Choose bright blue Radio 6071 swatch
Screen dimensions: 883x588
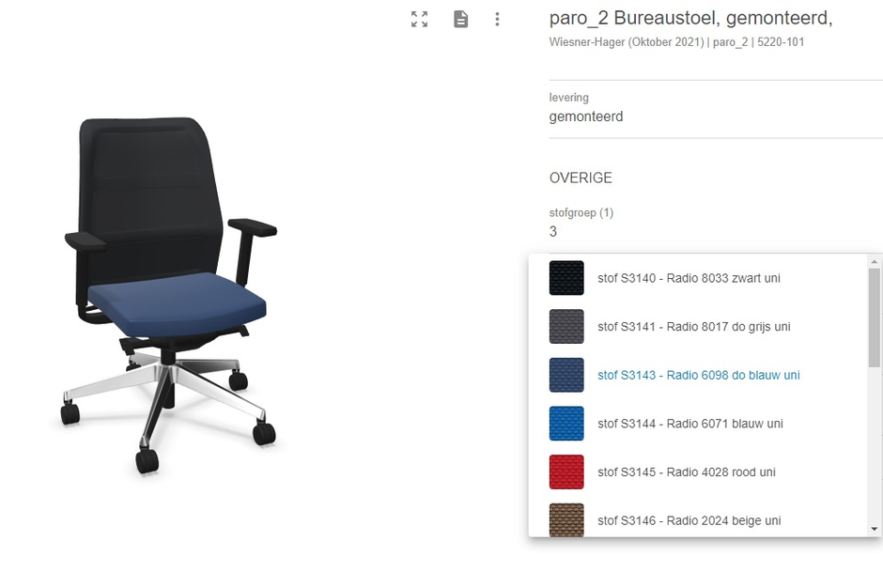566,423
